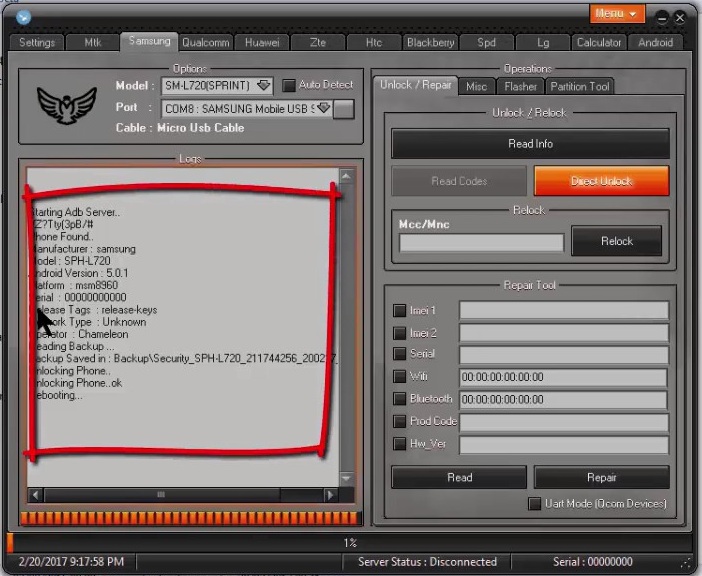Viewport: 702px width, 576px height.
Task: Click the Hw_Ver input field
Action: pos(564,445)
